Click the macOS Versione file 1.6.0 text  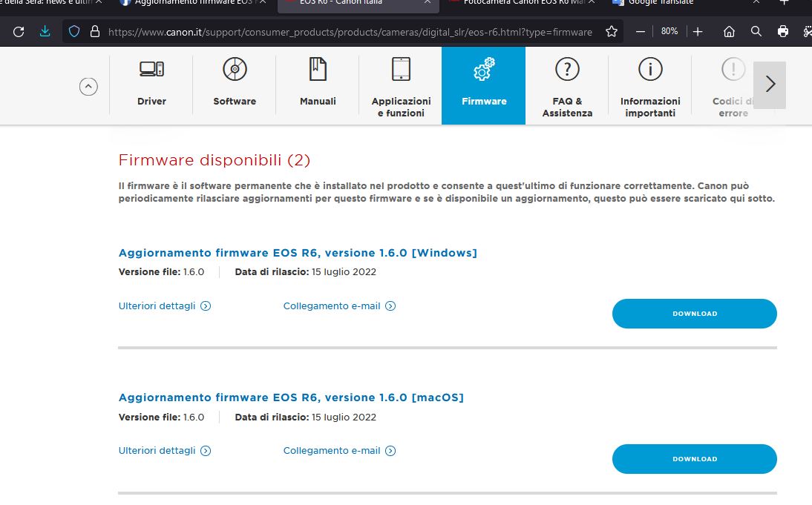tap(162, 417)
